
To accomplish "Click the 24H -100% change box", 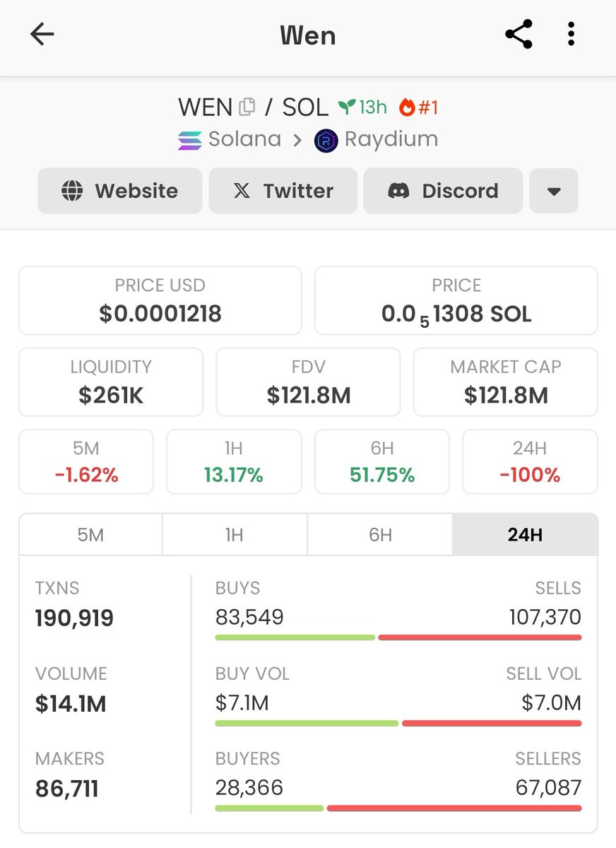I will [x=530, y=461].
